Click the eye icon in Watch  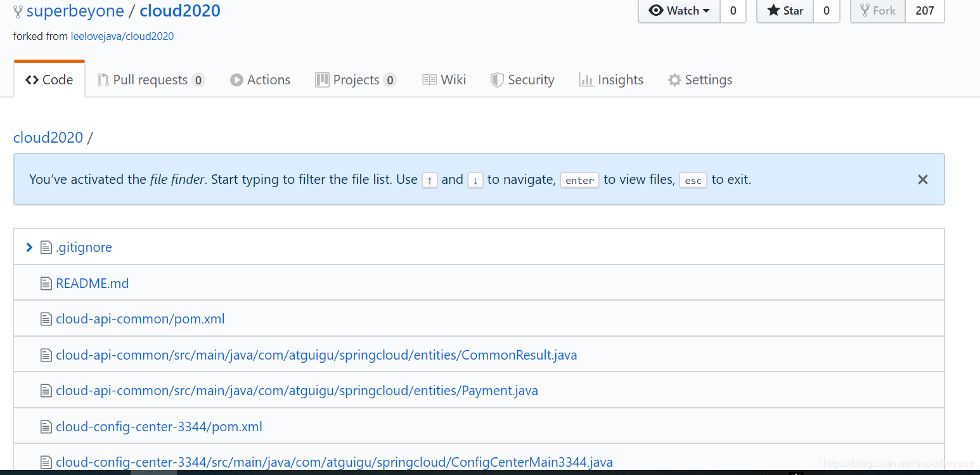pyautogui.click(x=656, y=11)
